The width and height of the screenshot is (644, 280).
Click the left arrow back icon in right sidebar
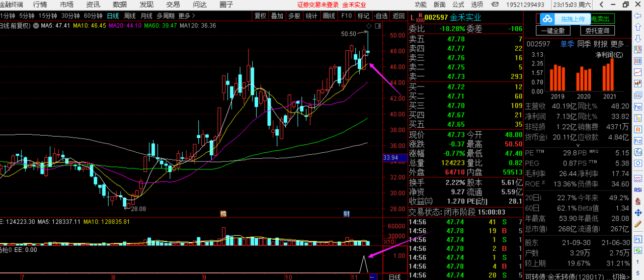[637, 16]
